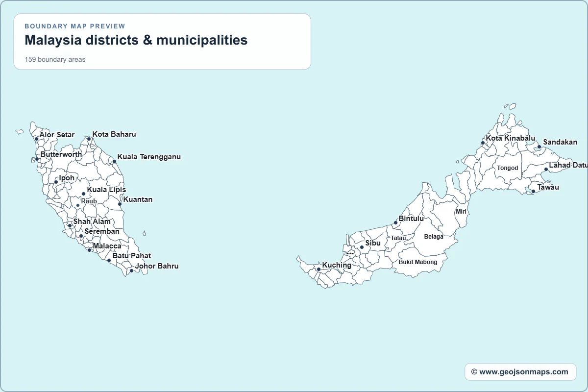Select the 'Kota Baharu' label
The width and height of the screenshot is (588, 392).
114,134
